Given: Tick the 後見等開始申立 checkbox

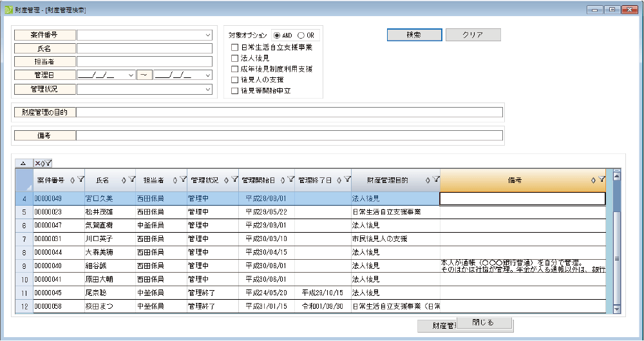Looking at the screenshot, I should coord(234,91).
